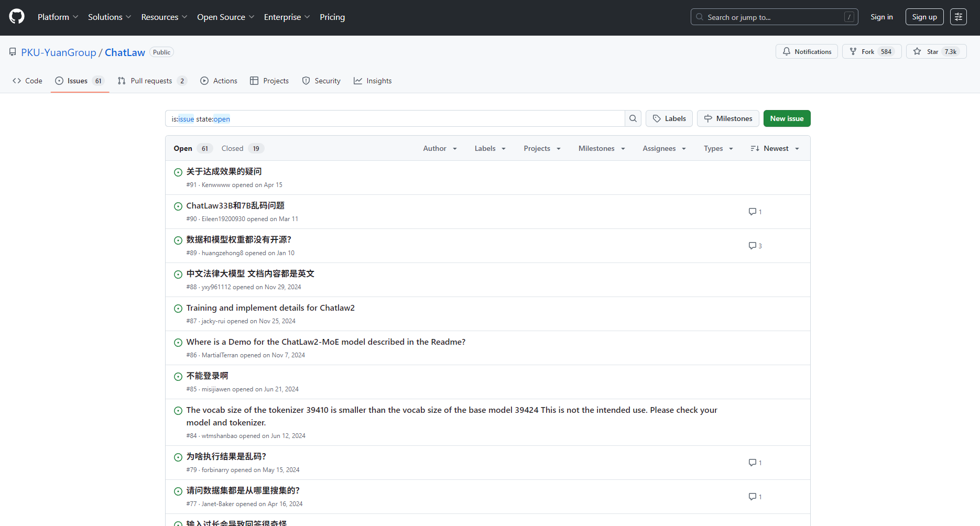Switch to the Pull requests tab
Viewport: 980px width, 526px height.
click(152, 81)
